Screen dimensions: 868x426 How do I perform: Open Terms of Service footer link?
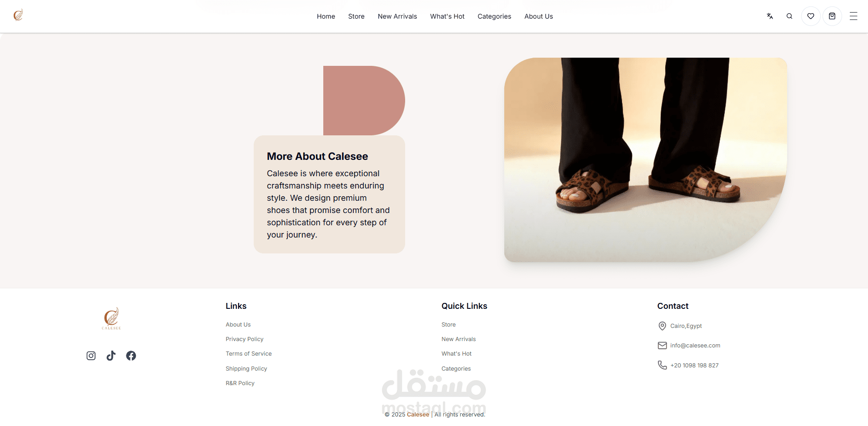pyautogui.click(x=249, y=354)
